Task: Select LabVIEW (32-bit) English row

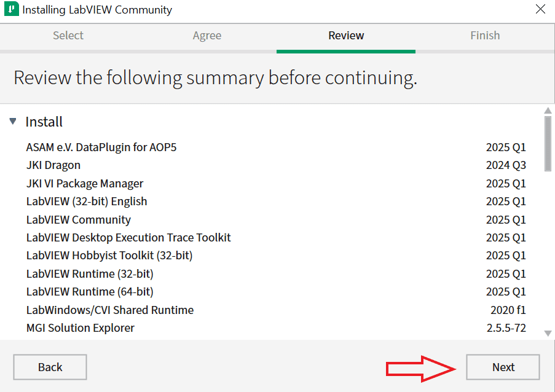Action: coord(87,202)
